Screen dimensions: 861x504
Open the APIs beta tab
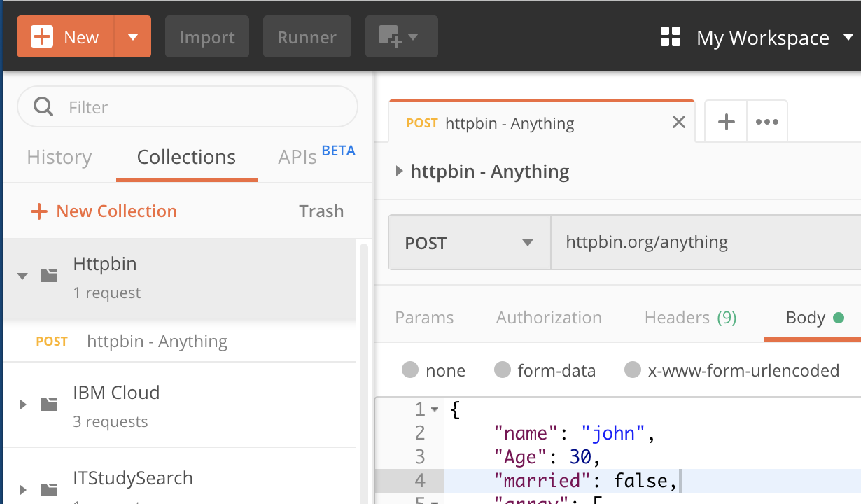316,155
